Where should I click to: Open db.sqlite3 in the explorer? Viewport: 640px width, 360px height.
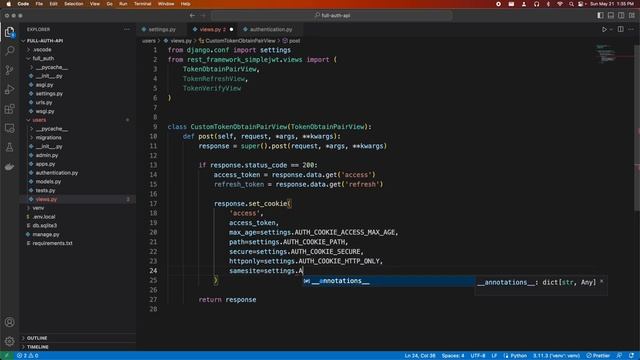pyautogui.click(x=44, y=226)
